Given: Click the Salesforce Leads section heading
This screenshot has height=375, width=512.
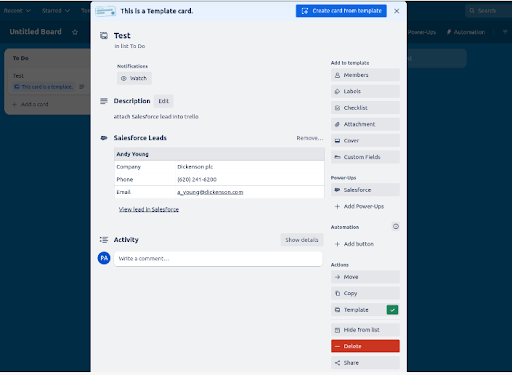Looking at the screenshot, I should tap(140, 138).
